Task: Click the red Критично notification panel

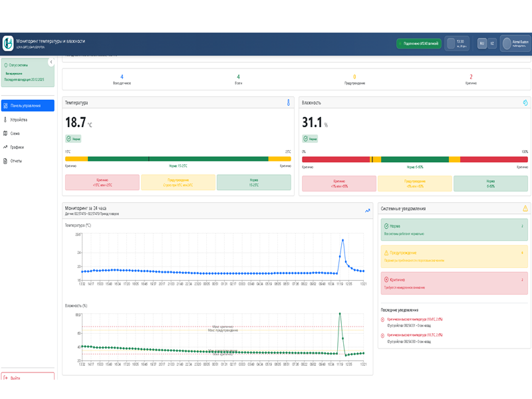Action: [454, 283]
